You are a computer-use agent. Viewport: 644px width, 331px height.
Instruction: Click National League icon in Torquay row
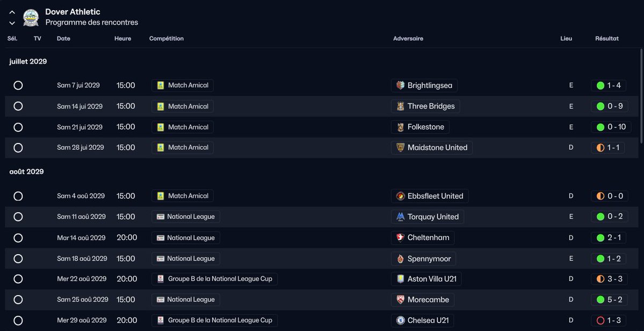[x=160, y=217]
